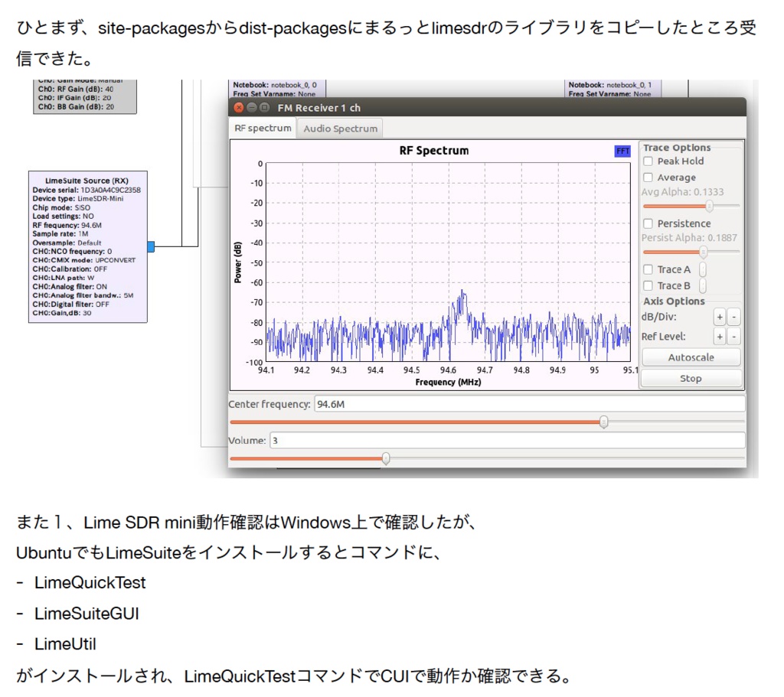Enable the Peak Hold checkbox
Image resolution: width=784 pixels, height=697 pixels.
click(647, 161)
